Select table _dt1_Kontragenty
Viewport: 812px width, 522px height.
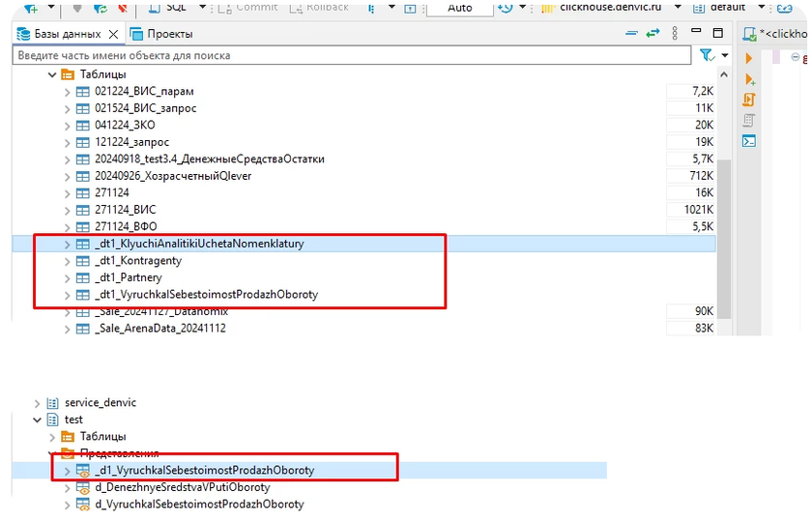click(x=138, y=261)
